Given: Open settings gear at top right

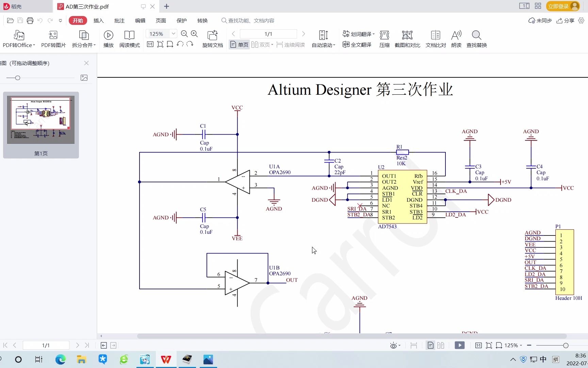Looking at the screenshot, I should coord(581,21).
